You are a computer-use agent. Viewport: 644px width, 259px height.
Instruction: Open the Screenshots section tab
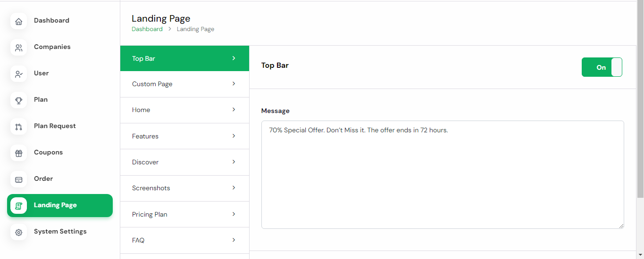pos(151,188)
